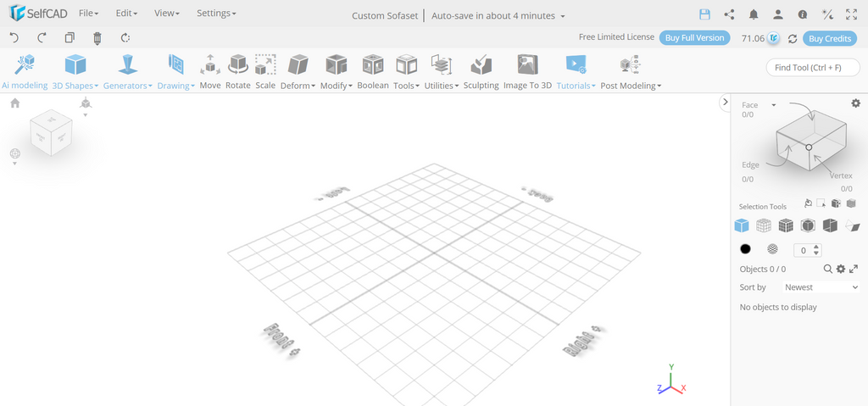Screen dimensions: 868x406
Task: Open the user account icon
Action: 778,14
